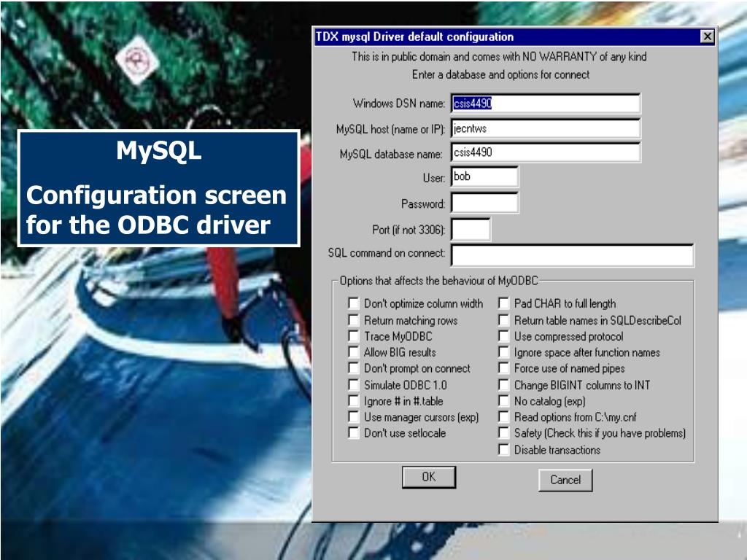
Task: Check Disable transactions option
Action: coord(503,449)
